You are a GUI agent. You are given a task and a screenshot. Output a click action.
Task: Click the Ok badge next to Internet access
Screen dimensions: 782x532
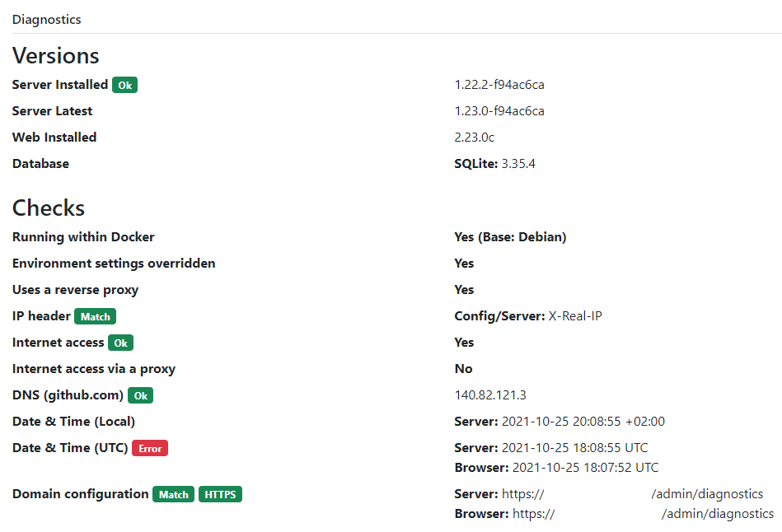click(x=120, y=342)
